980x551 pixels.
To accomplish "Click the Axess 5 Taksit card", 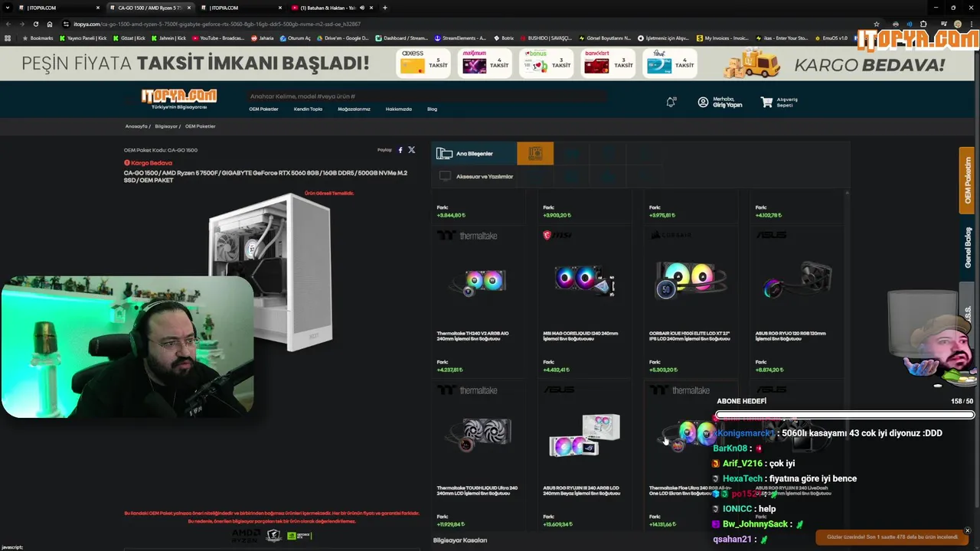I will [x=423, y=64].
